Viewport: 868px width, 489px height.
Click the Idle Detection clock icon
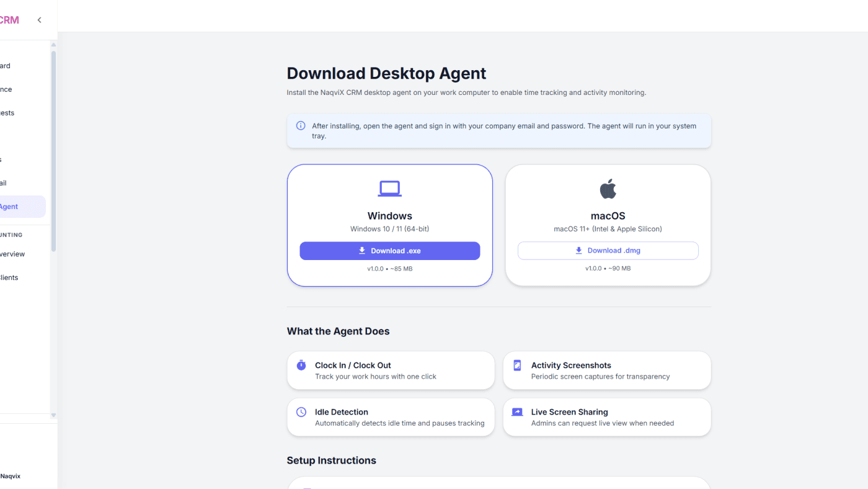coord(301,412)
